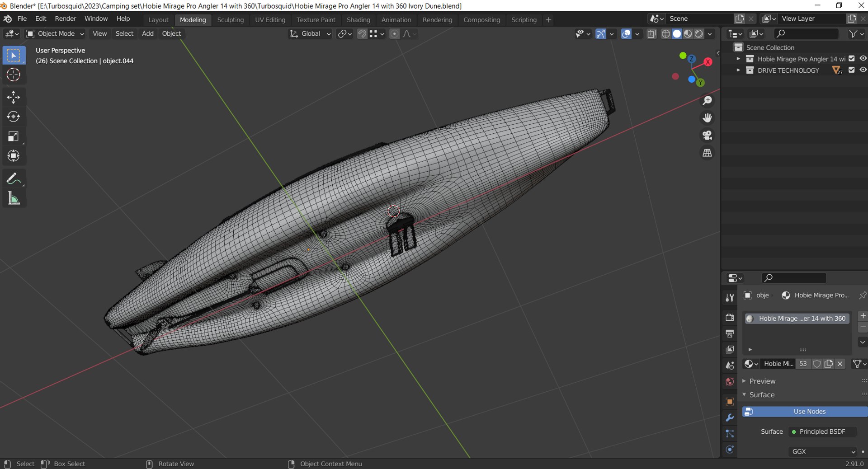Switch to rendered shading mode

pyautogui.click(x=698, y=34)
